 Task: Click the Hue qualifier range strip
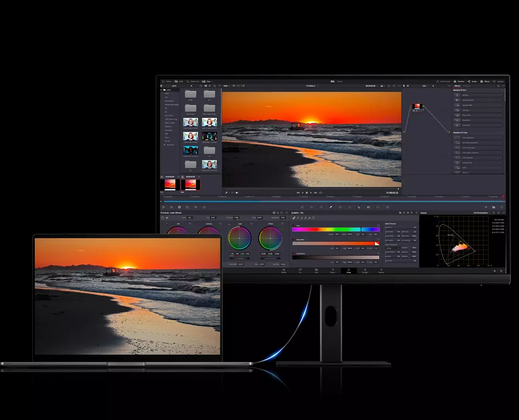(336, 229)
